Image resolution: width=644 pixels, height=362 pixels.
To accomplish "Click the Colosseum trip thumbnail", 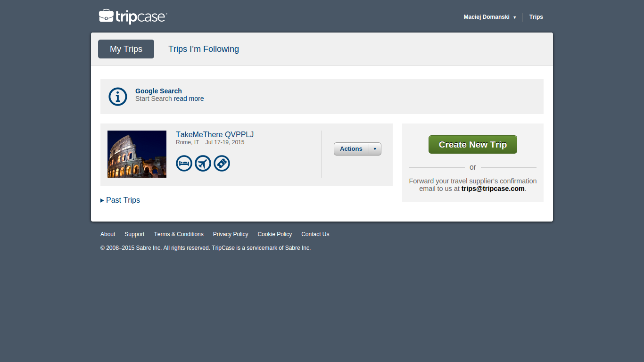I will click(x=137, y=154).
